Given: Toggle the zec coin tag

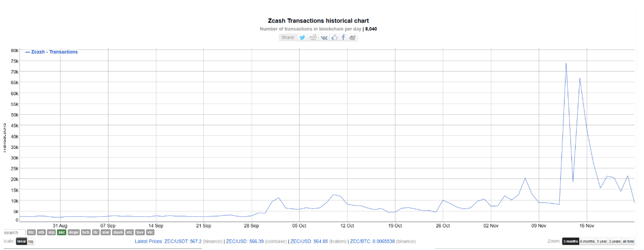Looking at the screenshot, I should (x=62, y=232).
